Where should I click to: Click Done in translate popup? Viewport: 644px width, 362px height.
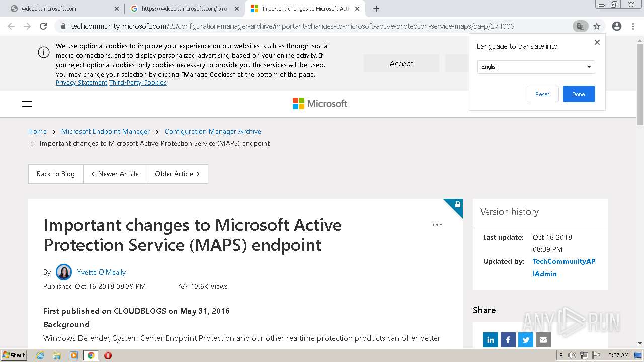579,94
